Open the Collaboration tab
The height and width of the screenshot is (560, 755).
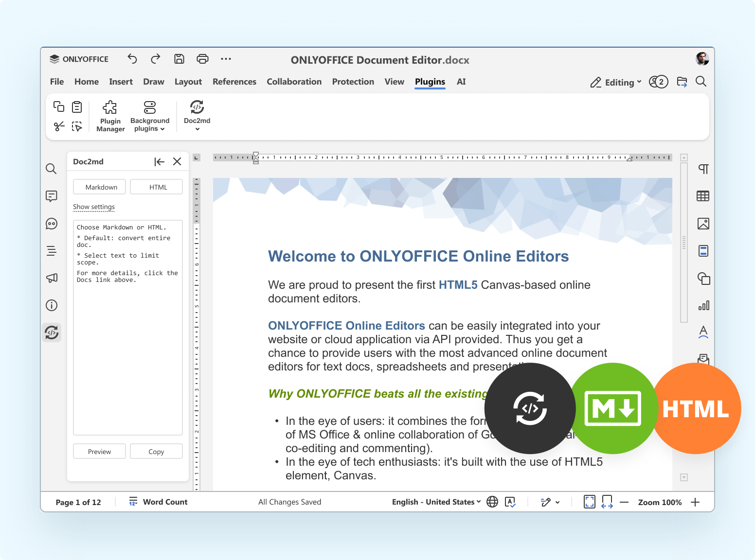click(294, 82)
